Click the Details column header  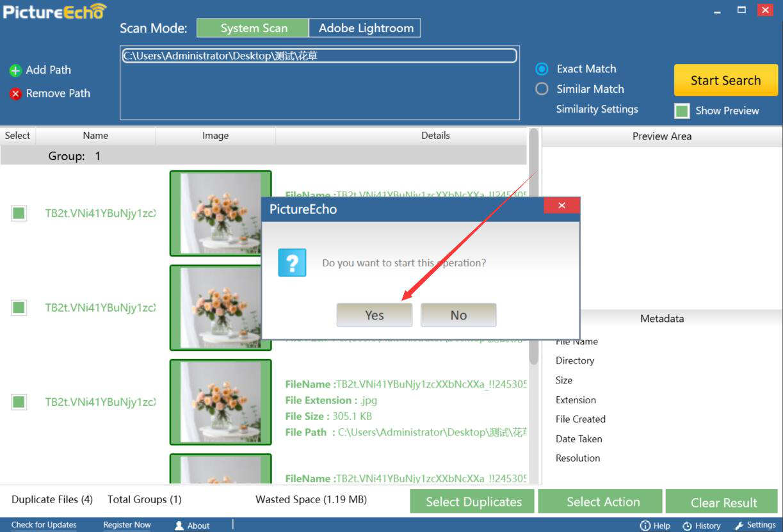[435, 136]
